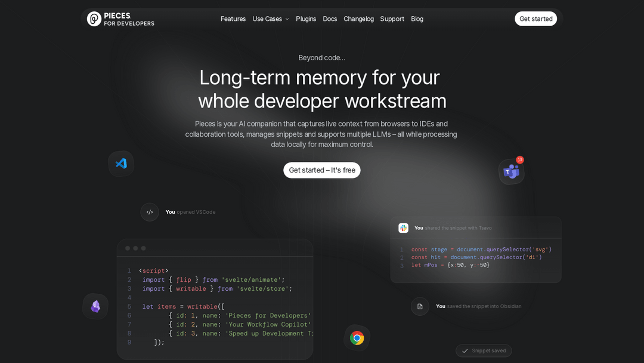Click the 'Your Workflow Copilot' code string
Image resolution: width=644 pixels, height=363 pixels.
(268, 325)
